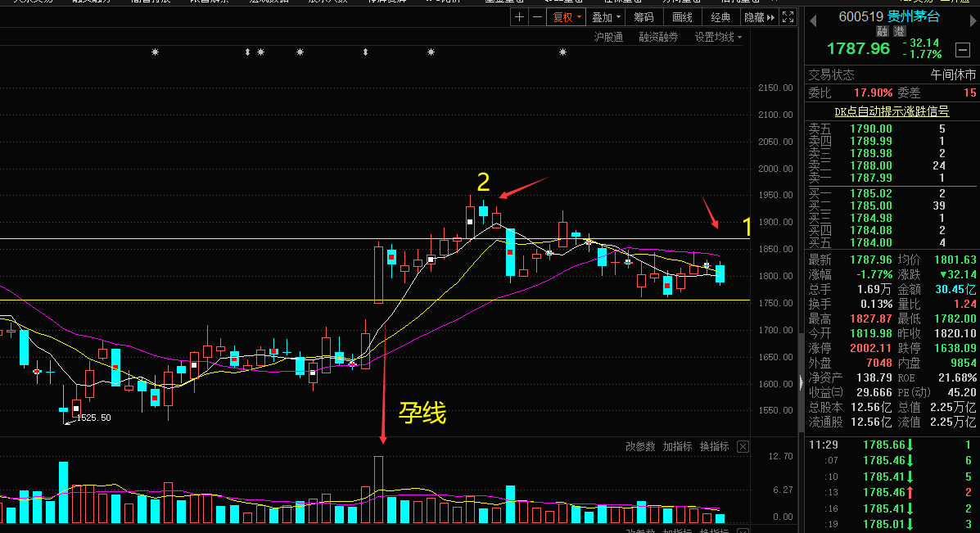
Task: Click the splitter handle beside the quote panel
Action: point(802,382)
